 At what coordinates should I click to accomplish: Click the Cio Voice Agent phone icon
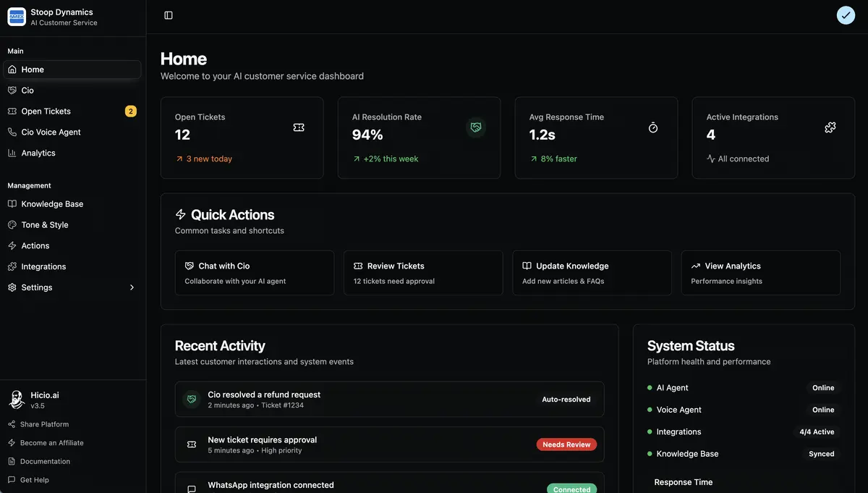tap(12, 132)
